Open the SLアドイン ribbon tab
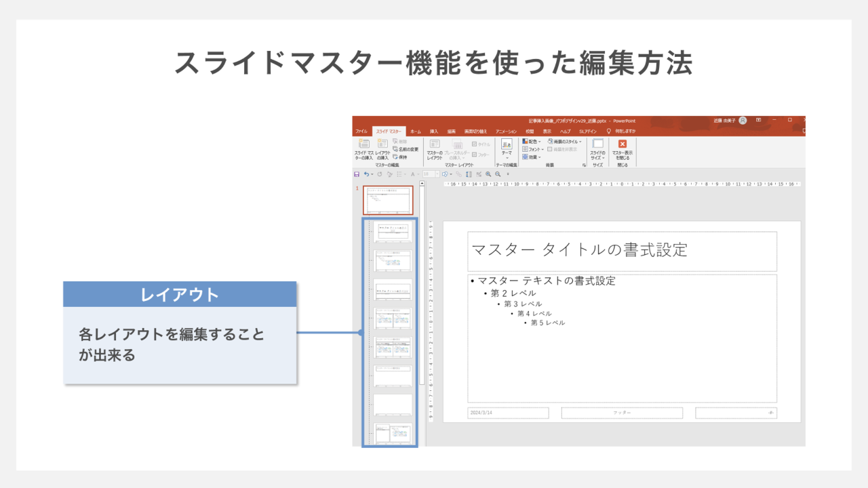Screen dimensions: 868x488 pyautogui.click(x=588, y=131)
